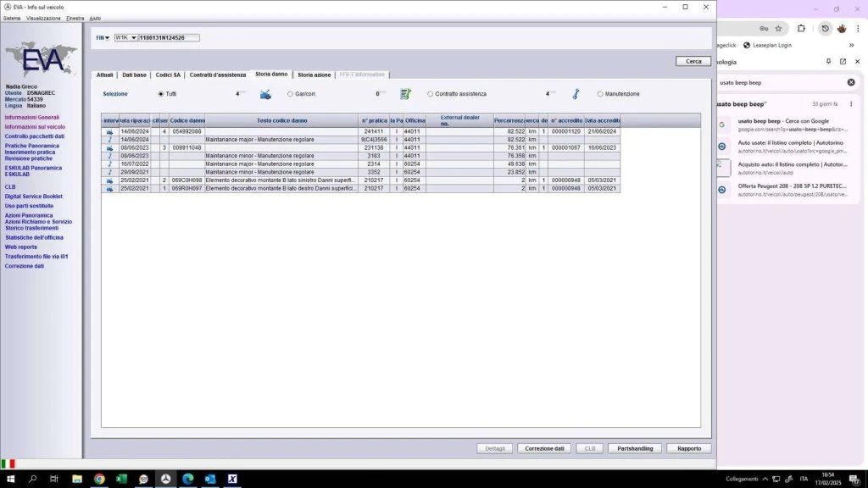This screenshot has width=868, height=488.
Task: Open more options for 'usato beep beep' group
Action: (x=851, y=104)
